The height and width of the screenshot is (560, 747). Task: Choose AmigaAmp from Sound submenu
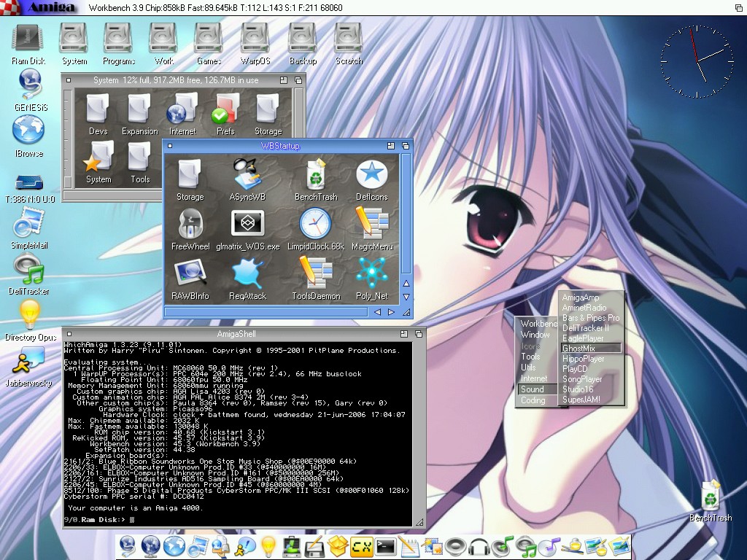(591, 297)
